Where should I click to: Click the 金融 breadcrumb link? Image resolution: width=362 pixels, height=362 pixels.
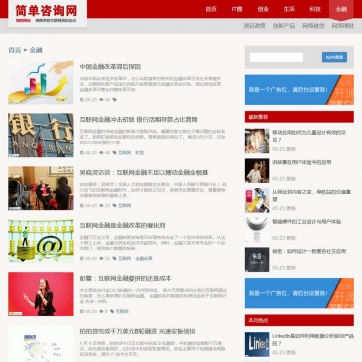tap(36, 50)
